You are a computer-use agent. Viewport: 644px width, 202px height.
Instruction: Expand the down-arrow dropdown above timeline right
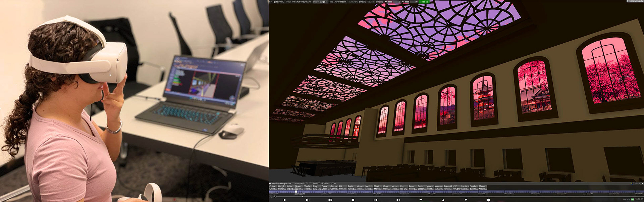[x=642, y=184]
